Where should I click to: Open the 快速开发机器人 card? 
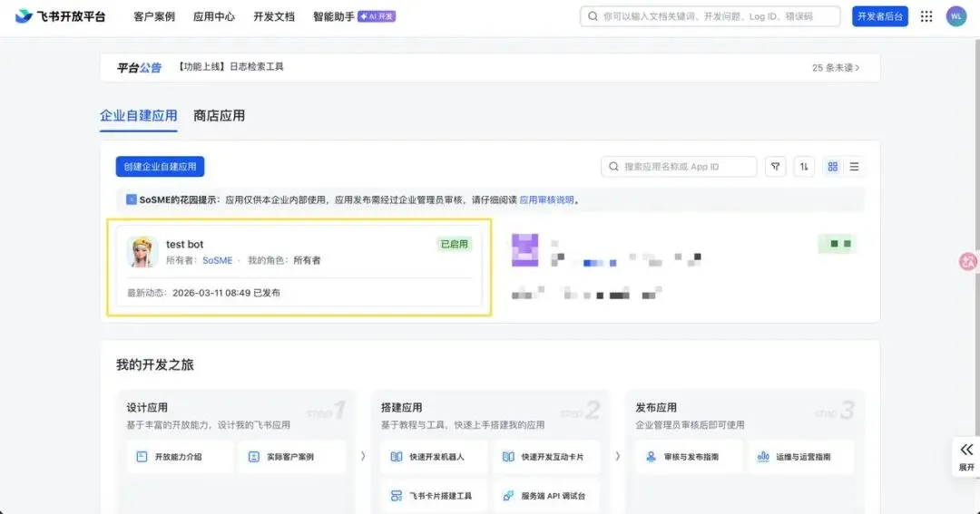pyautogui.click(x=434, y=457)
